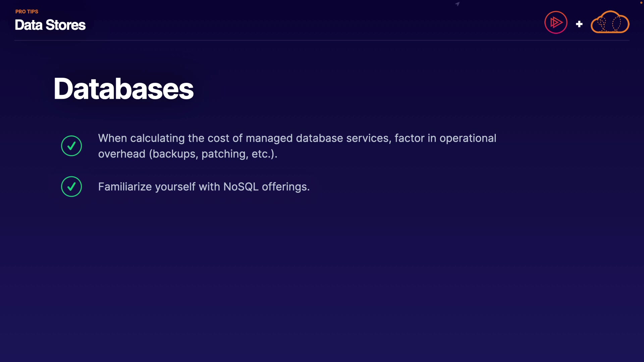The height and width of the screenshot is (362, 644).
Task: Click the orange A Cloud Guru cloud logo
Action: (610, 22)
